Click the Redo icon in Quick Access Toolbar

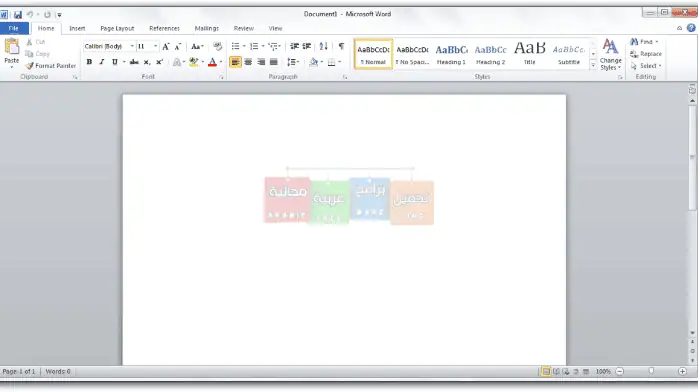pyautogui.click(x=47, y=15)
